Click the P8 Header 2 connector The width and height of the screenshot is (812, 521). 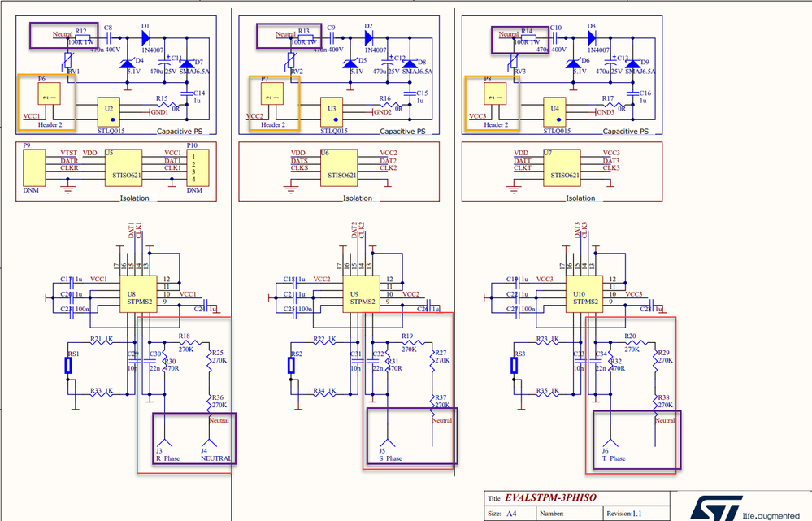point(495,93)
